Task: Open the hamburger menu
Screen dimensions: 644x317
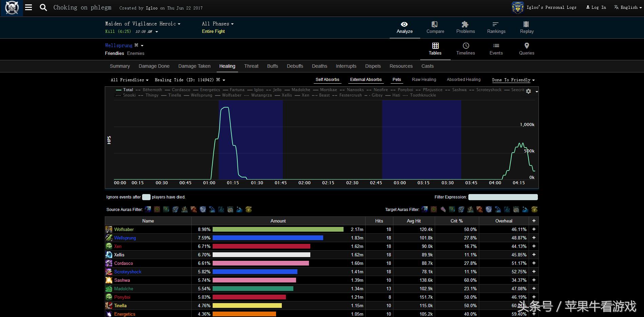Action: coord(28,7)
